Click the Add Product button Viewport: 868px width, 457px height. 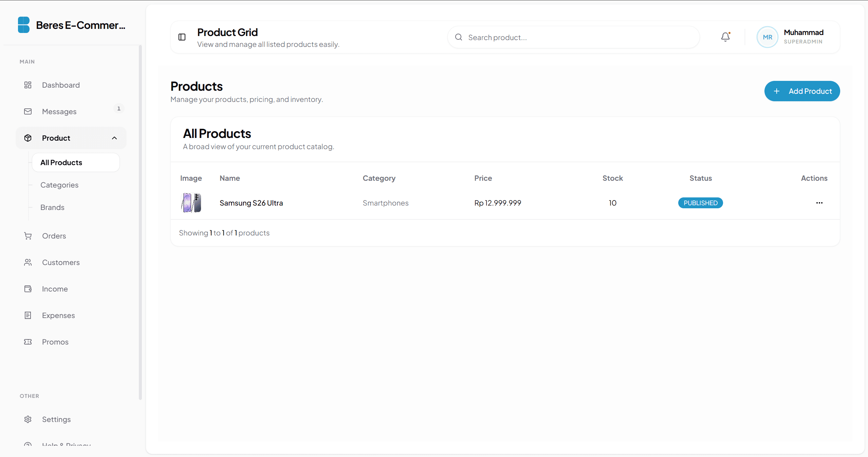pos(802,91)
